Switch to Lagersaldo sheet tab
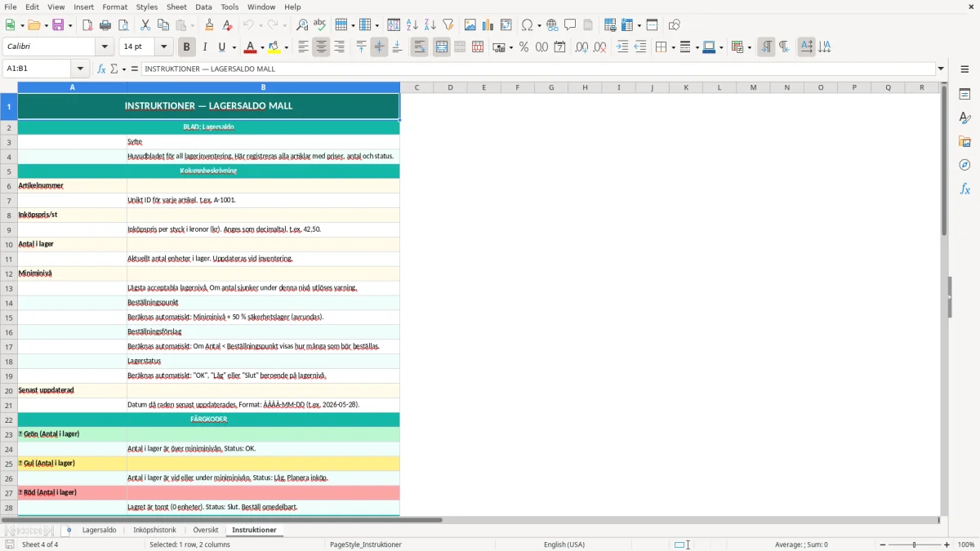The height and width of the screenshot is (551, 980). pyautogui.click(x=100, y=530)
